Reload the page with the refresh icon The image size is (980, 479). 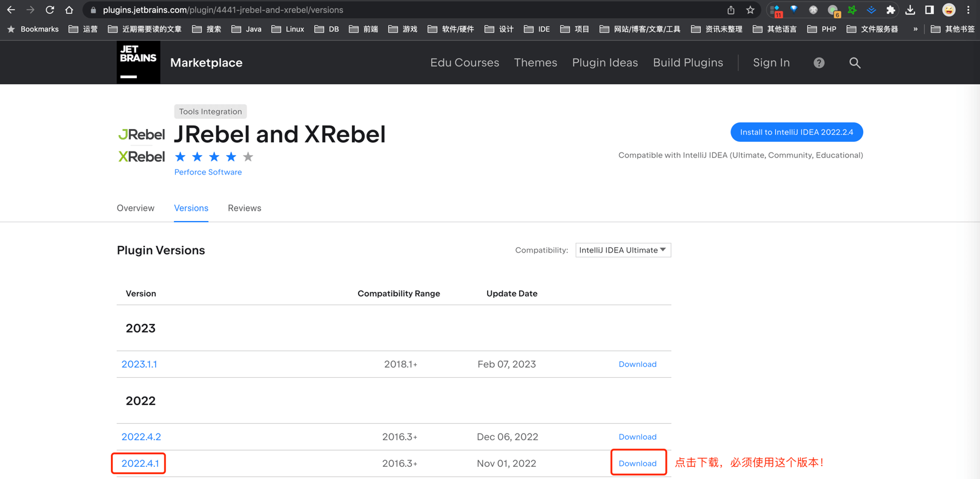[50, 10]
